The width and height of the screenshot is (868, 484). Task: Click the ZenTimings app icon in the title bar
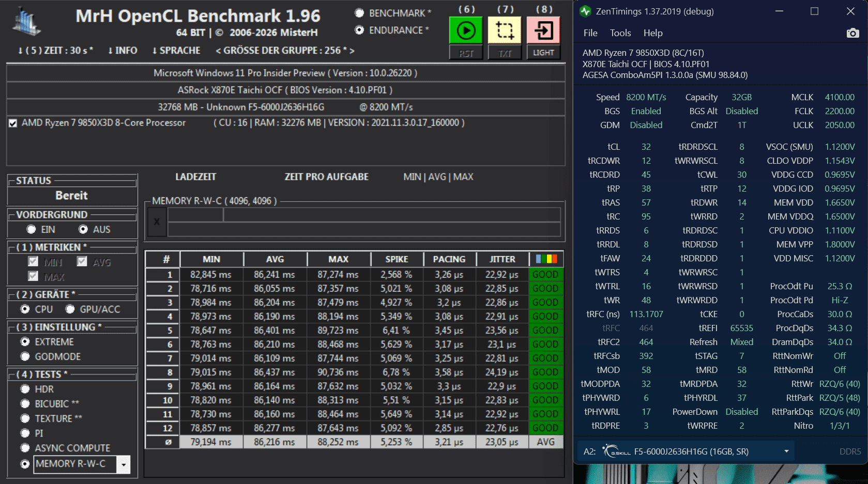tap(585, 11)
